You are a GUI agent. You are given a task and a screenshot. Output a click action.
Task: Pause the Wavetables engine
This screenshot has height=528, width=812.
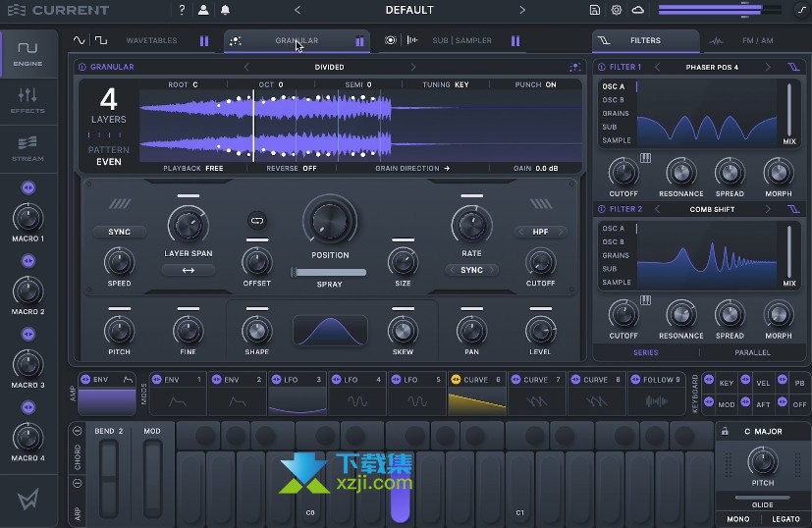[x=204, y=41]
